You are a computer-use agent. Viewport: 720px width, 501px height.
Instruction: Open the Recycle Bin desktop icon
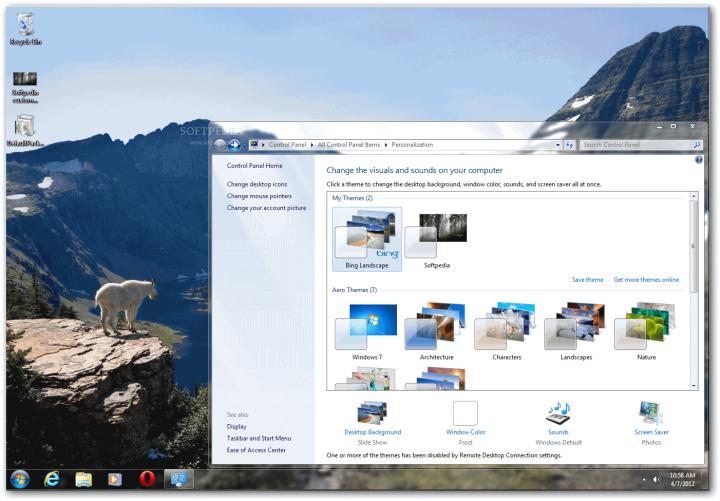tap(25, 28)
